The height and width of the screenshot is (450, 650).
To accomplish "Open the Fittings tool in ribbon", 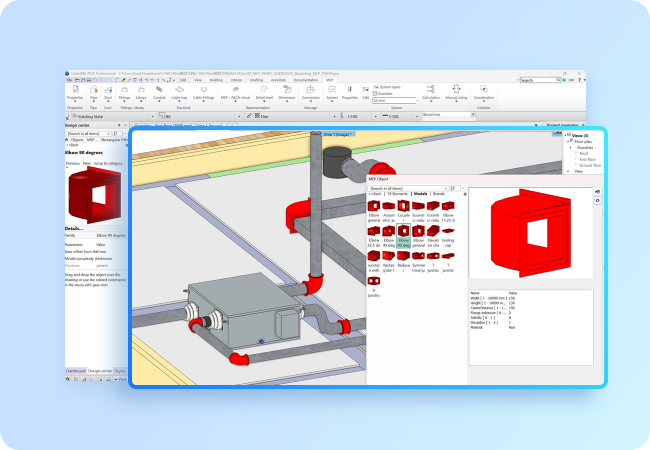I will pos(125,91).
